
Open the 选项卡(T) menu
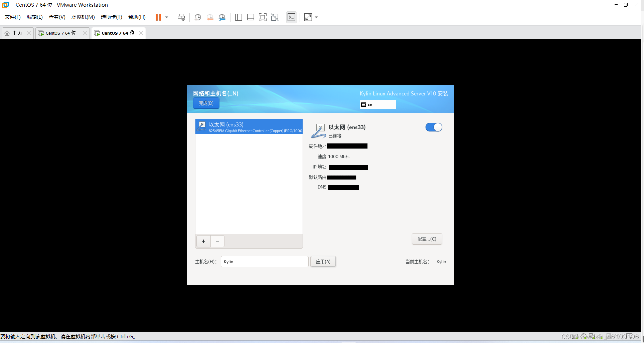tap(112, 17)
